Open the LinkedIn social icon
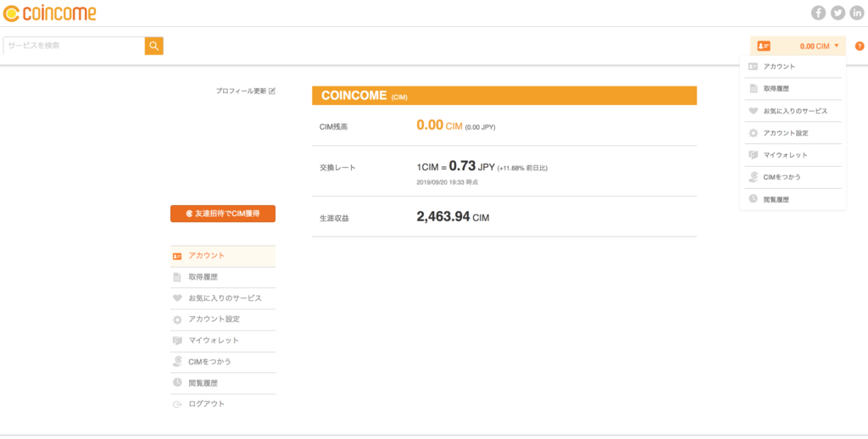 (x=856, y=13)
